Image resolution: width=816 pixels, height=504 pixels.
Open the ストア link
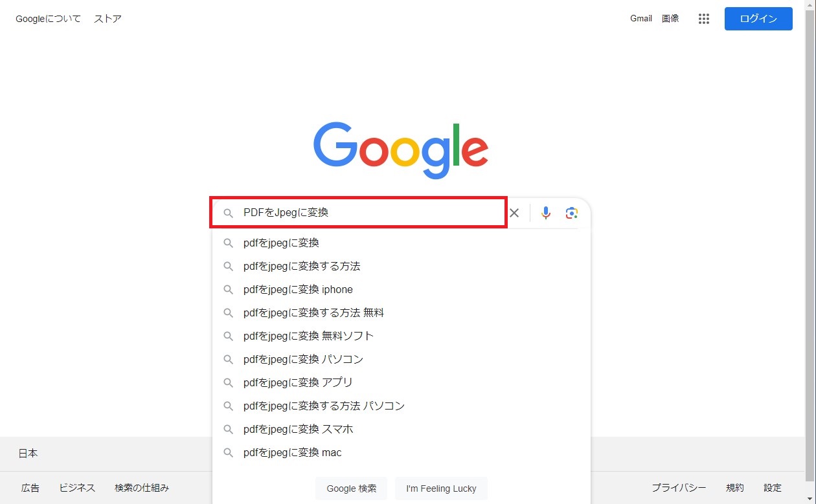108,19
